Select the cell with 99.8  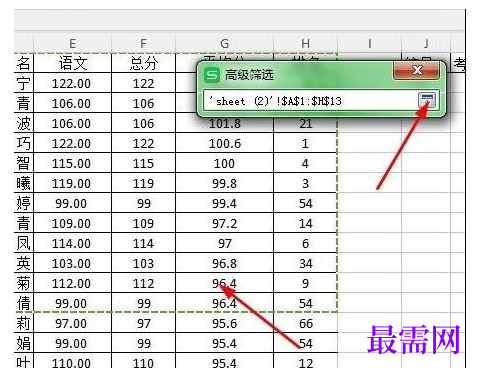pyautogui.click(x=225, y=183)
